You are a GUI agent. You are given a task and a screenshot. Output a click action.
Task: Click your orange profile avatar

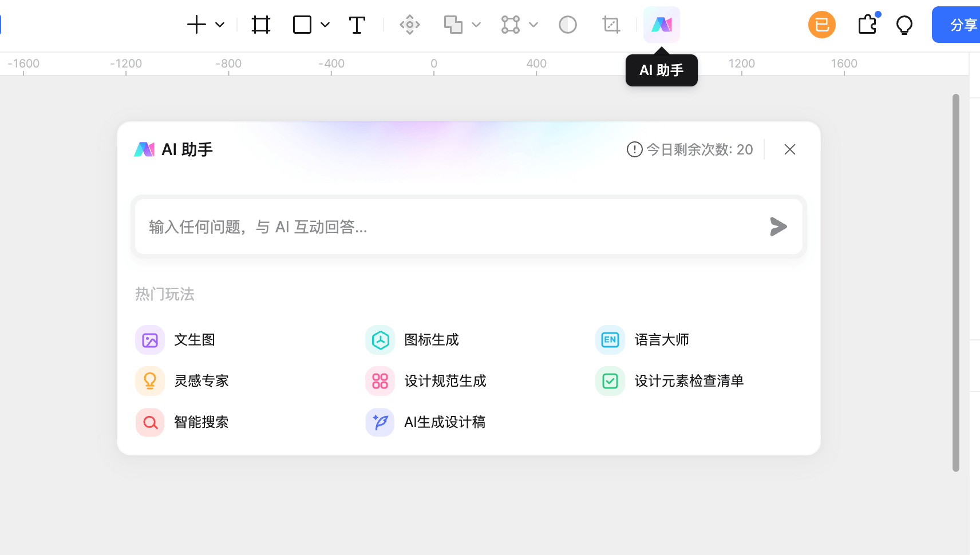pyautogui.click(x=821, y=25)
